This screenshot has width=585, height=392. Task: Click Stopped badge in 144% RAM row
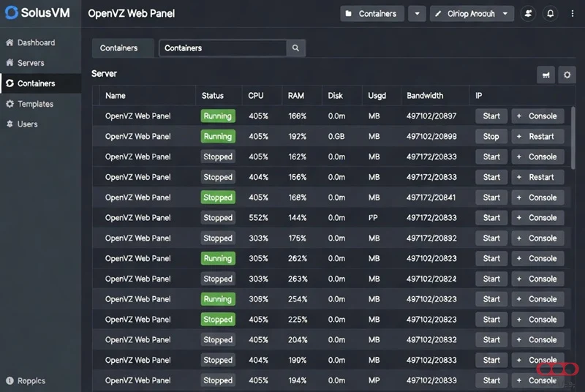click(x=218, y=218)
